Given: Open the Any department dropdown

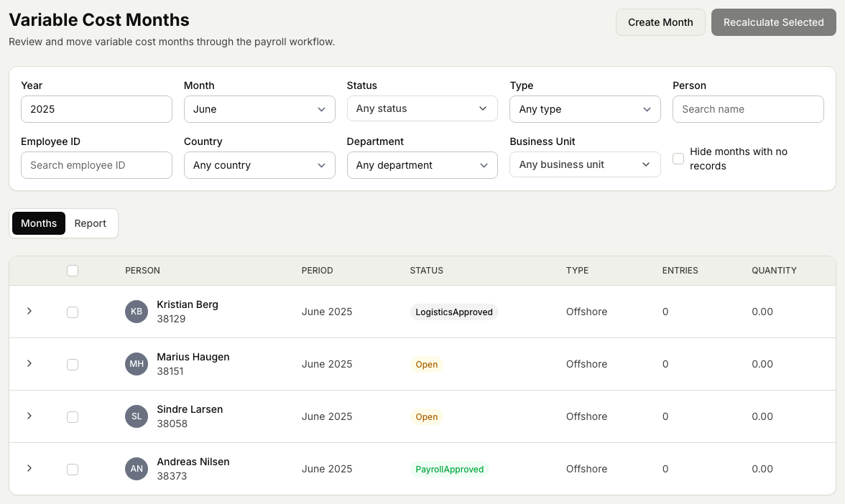Looking at the screenshot, I should pos(422,165).
